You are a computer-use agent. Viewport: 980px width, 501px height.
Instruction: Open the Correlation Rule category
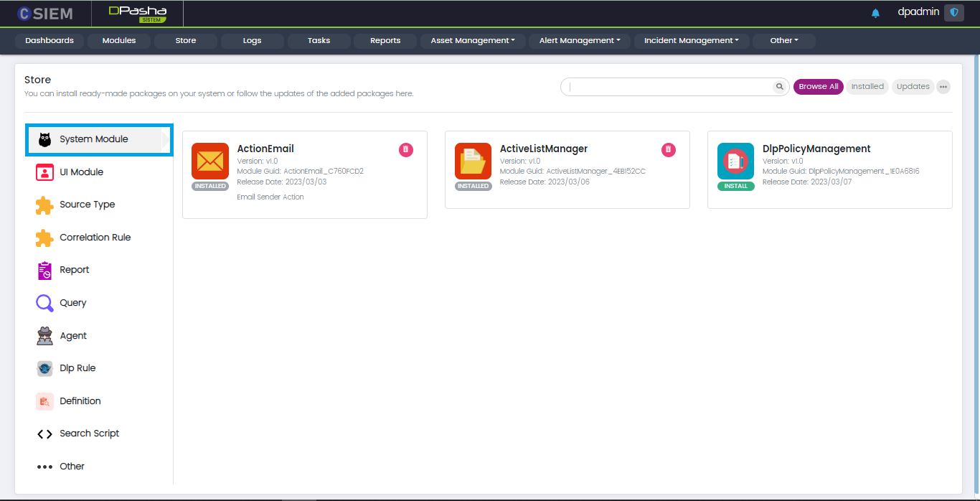(x=95, y=238)
